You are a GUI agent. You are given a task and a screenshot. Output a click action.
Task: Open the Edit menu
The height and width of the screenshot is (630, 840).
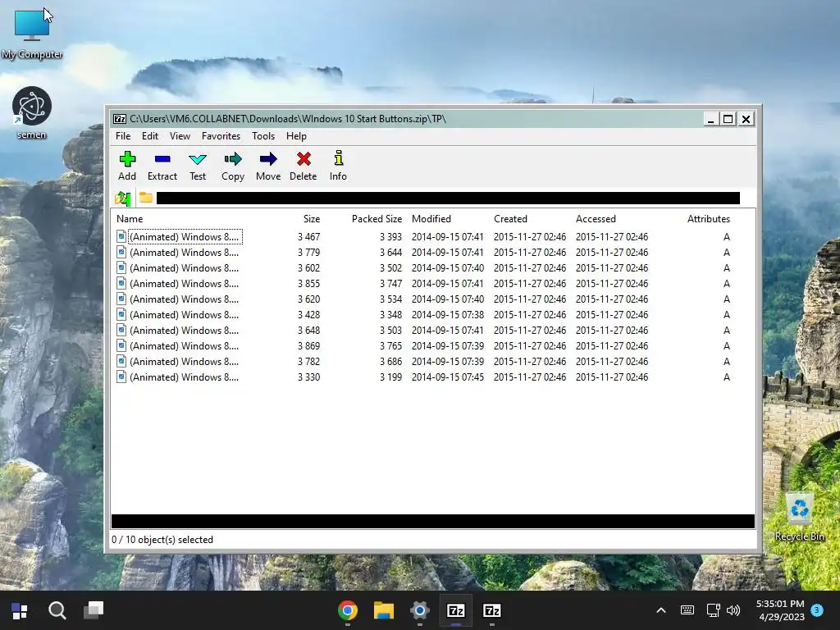[x=150, y=136]
